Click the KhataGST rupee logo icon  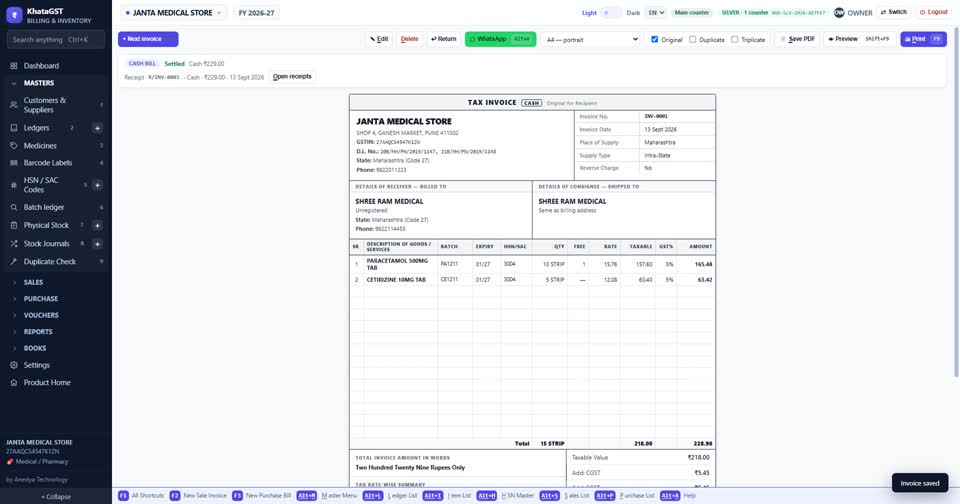tap(14, 15)
